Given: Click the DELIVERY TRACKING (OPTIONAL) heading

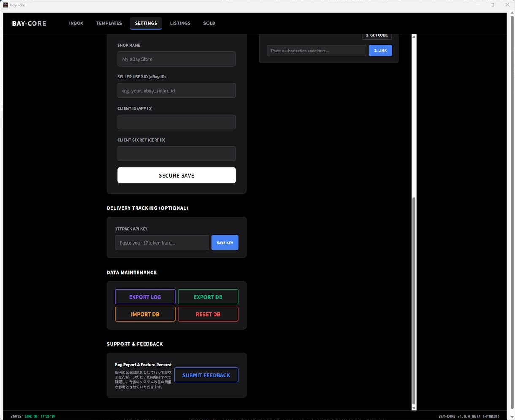Looking at the screenshot, I should click(147, 208).
